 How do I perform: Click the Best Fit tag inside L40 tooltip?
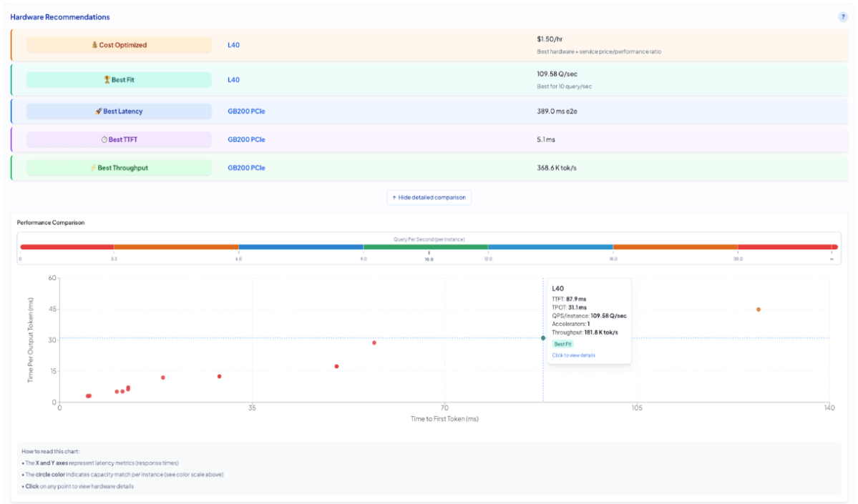point(562,344)
